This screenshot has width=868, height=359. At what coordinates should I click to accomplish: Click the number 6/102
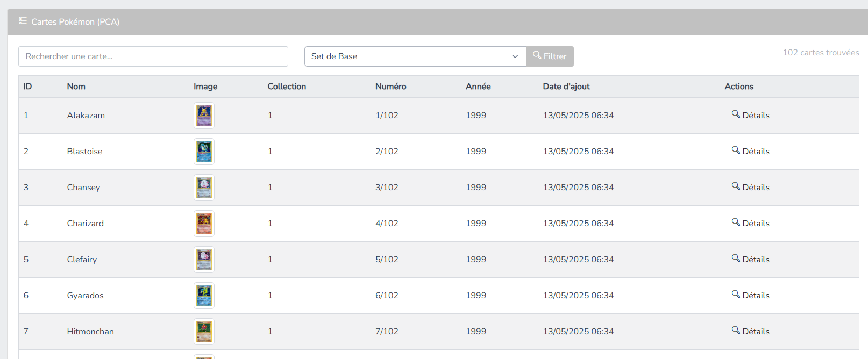tap(387, 296)
